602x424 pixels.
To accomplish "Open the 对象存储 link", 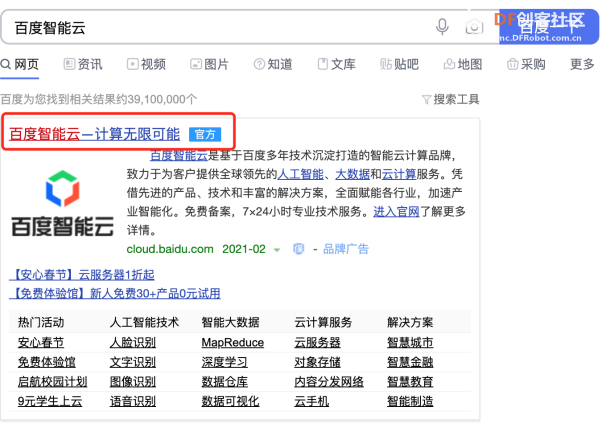I will [x=318, y=362].
